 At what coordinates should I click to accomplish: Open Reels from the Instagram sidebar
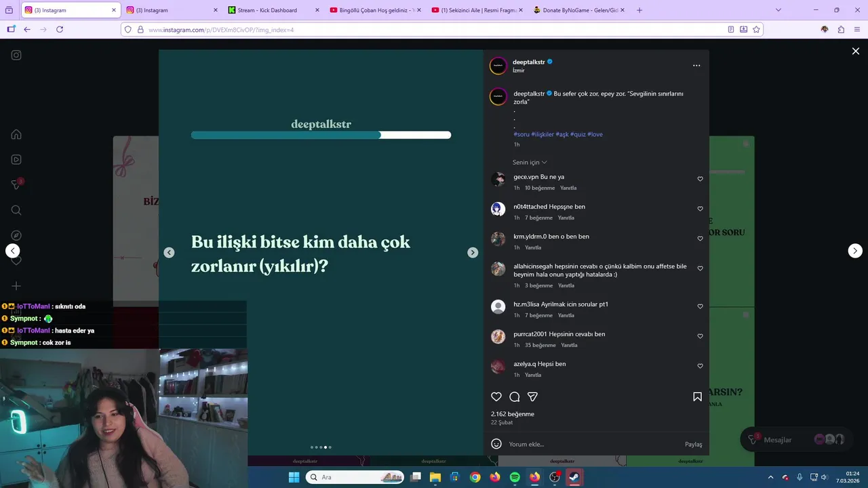16,160
